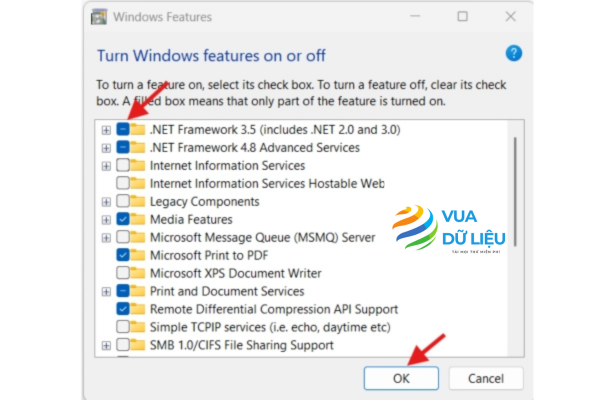Uncheck Remote Differential Compression API Support
The image size is (600, 400).
tap(122, 309)
